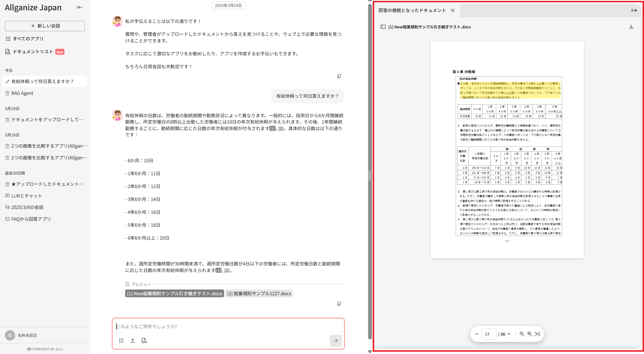Open document search icon in input area
The width and height of the screenshot is (644, 354).
(x=144, y=341)
